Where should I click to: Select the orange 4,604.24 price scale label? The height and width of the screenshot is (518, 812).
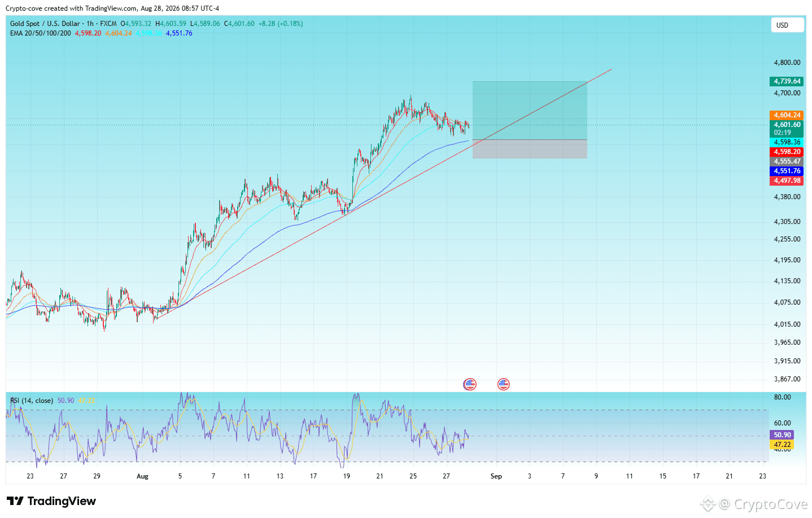click(x=787, y=115)
